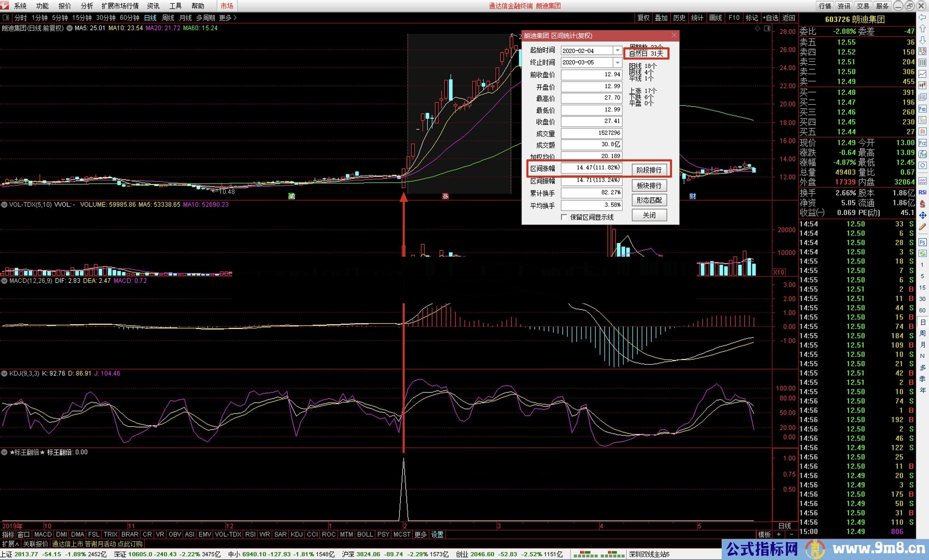Open the F10 info icon in sidebar

click(x=923, y=109)
